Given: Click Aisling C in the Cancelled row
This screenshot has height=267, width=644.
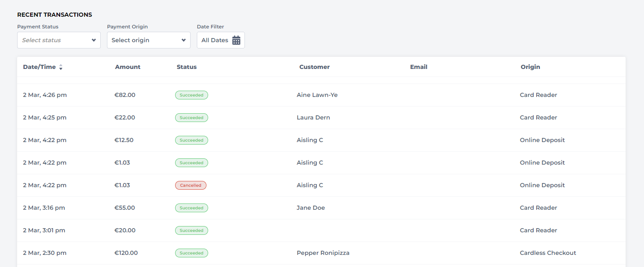Looking at the screenshot, I should click(310, 185).
